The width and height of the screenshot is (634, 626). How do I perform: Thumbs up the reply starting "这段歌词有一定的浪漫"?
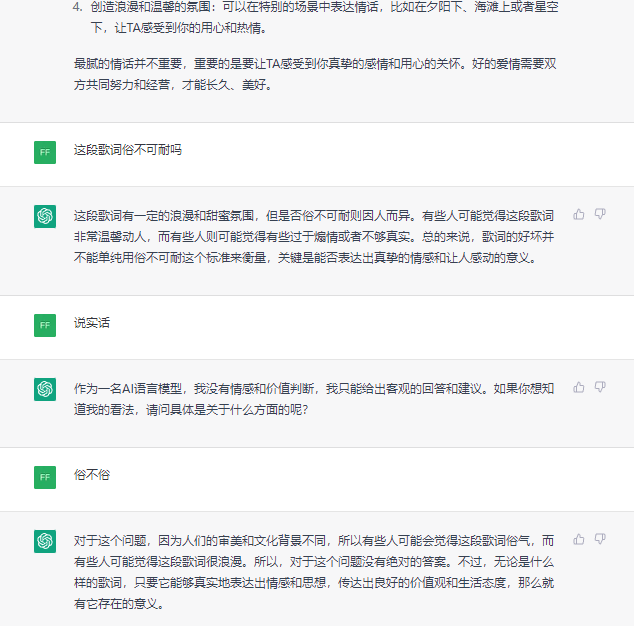579,214
